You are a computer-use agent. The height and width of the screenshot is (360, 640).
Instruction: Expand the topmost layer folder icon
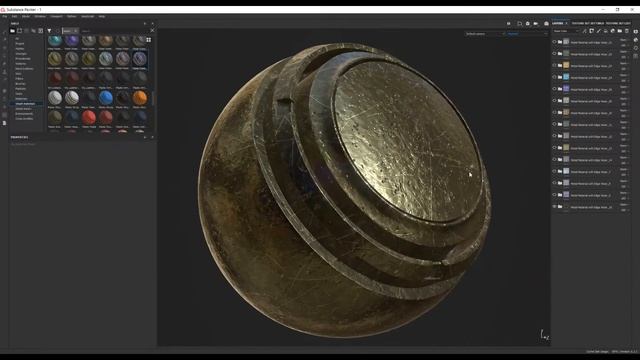pos(560,42)
